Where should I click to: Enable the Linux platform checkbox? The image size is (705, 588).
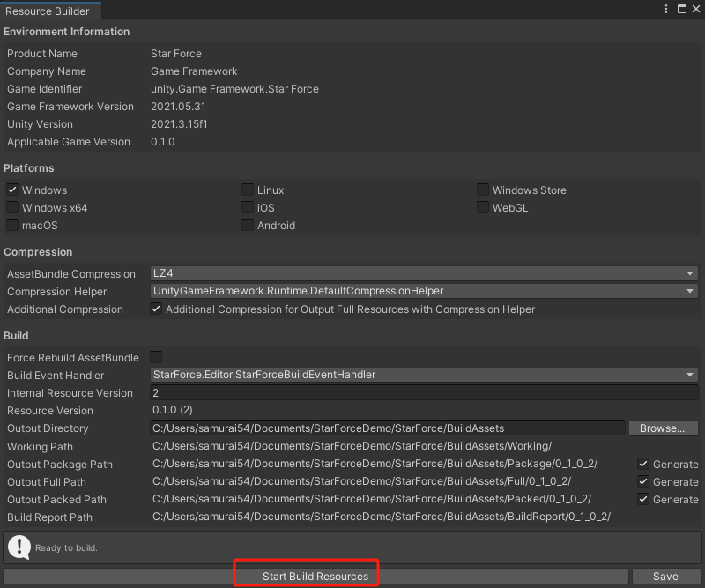point(248,189)
